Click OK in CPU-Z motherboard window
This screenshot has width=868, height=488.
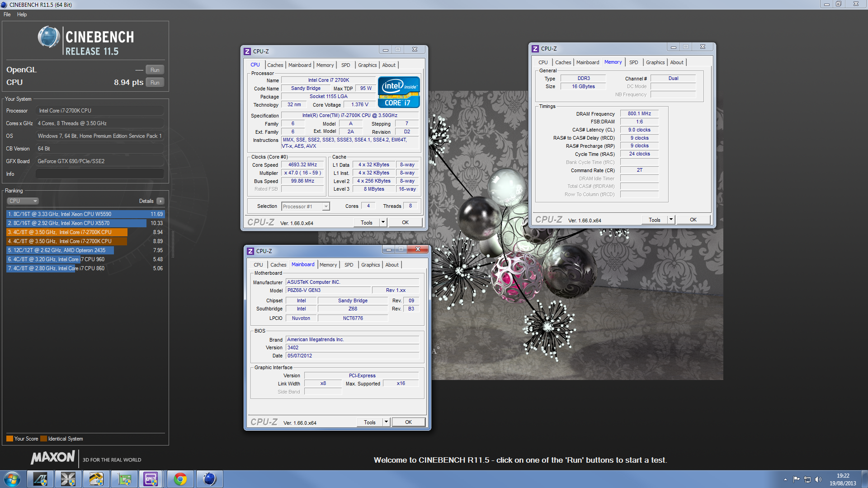point(409,422)
